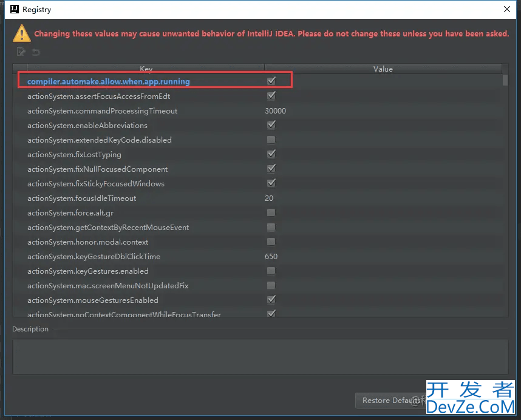Click the Key column header
This screenshot has width=521, height=420.
[146, 69]
